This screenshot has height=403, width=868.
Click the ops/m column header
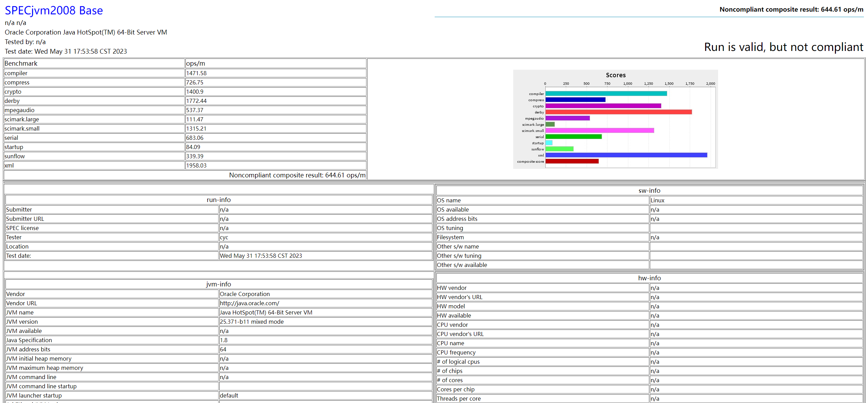pyautogui.click(x=196, y=64)
